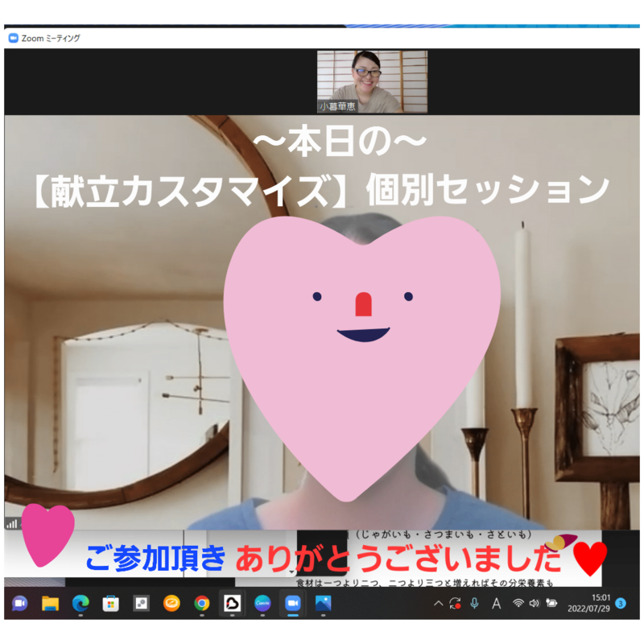Launch Microsoft Edge from the taskbar
The height and width of the screenshot is (644, 644).
pos(80,603)
